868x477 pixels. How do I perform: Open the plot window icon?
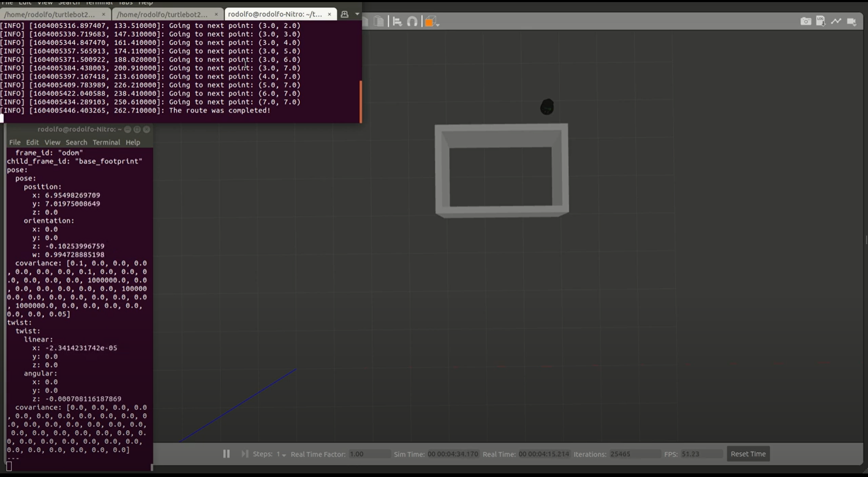point(836,21)
